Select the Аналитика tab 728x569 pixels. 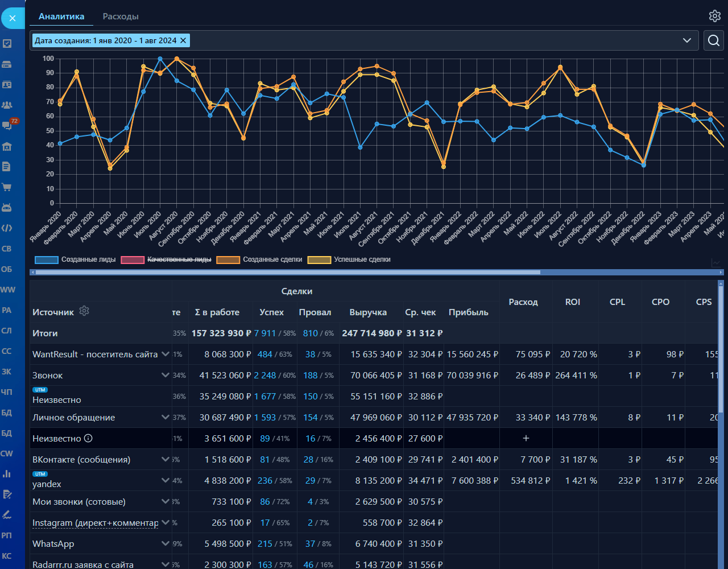click(x=61, y=17)
